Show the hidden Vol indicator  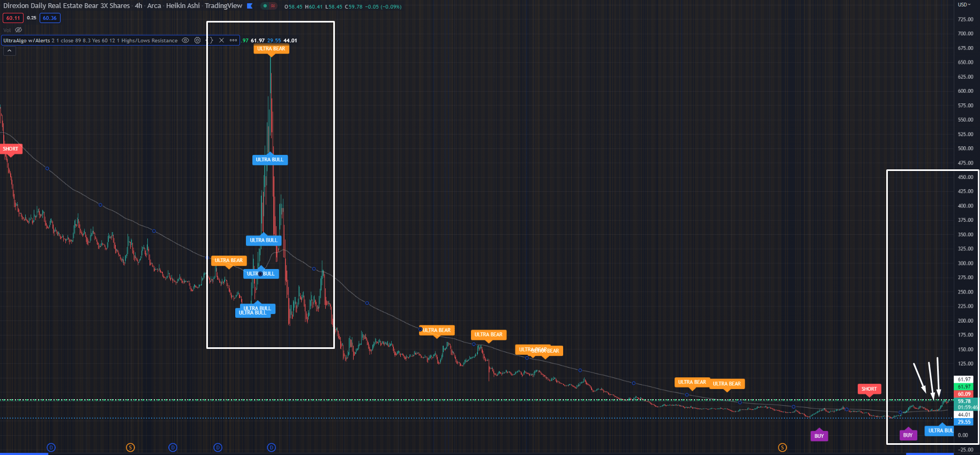pos(19,30)
